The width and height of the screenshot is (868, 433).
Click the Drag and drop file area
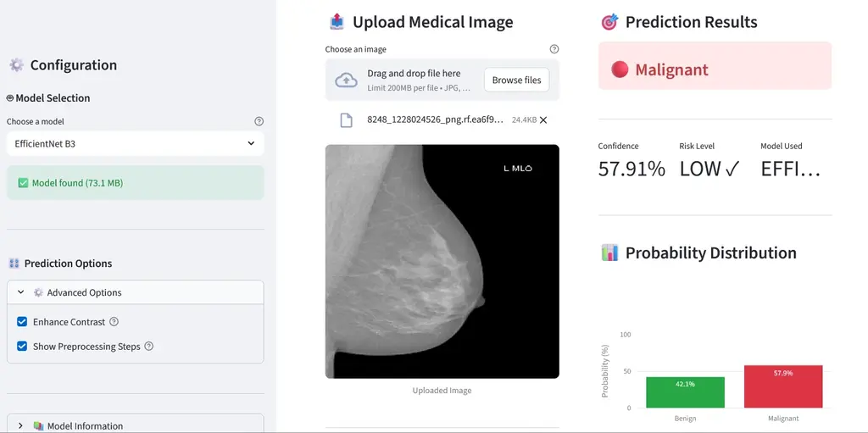click(x=407, y=80)
